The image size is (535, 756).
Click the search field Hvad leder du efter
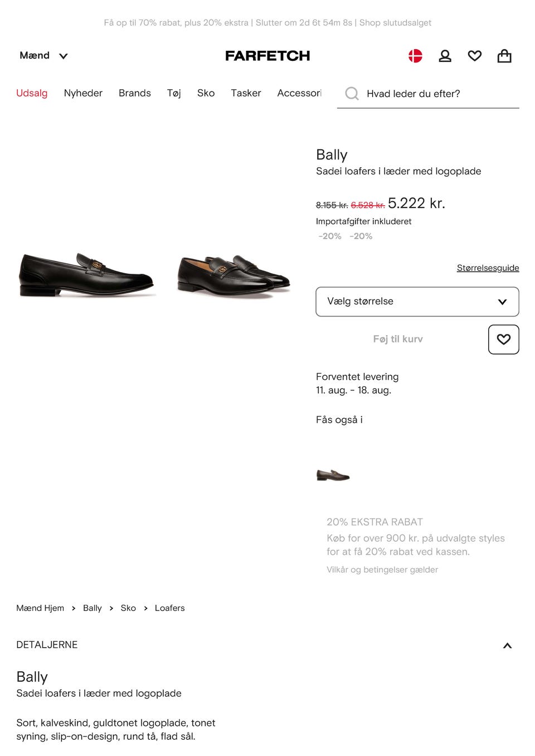(x=435, y=94)
